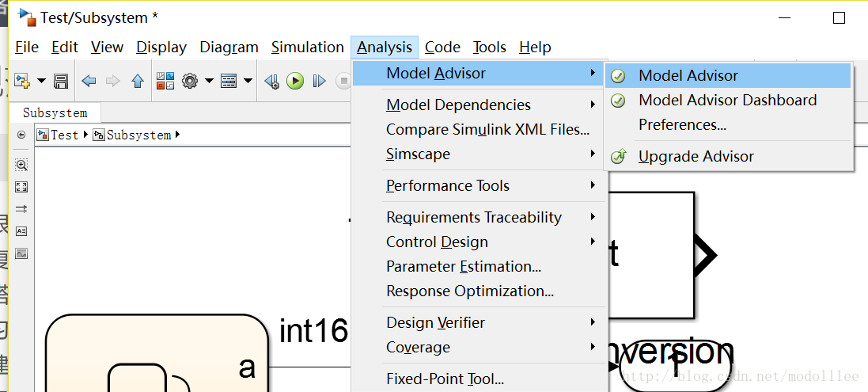Click the green Run simulation button
Screen dimensions: 868x392
click(x=295, y=82)
